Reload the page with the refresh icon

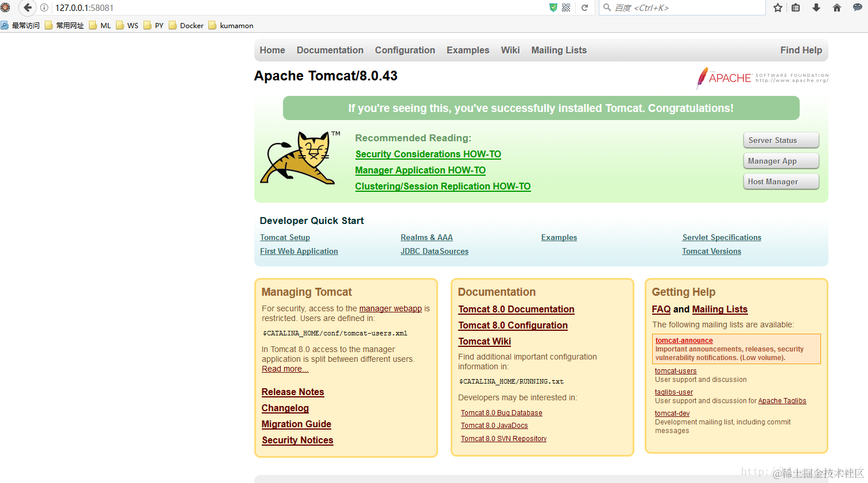click(585, 7)
